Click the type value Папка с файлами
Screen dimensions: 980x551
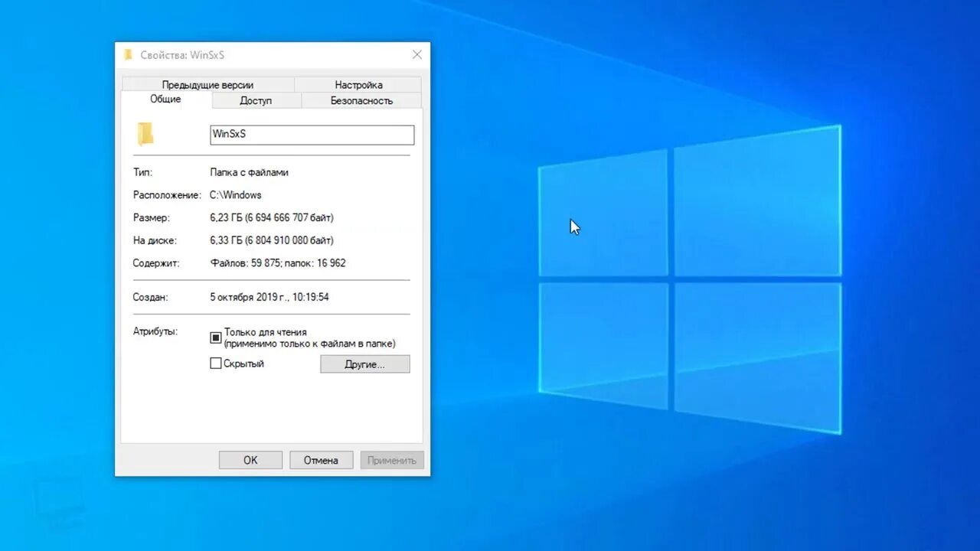click(250, 172)
